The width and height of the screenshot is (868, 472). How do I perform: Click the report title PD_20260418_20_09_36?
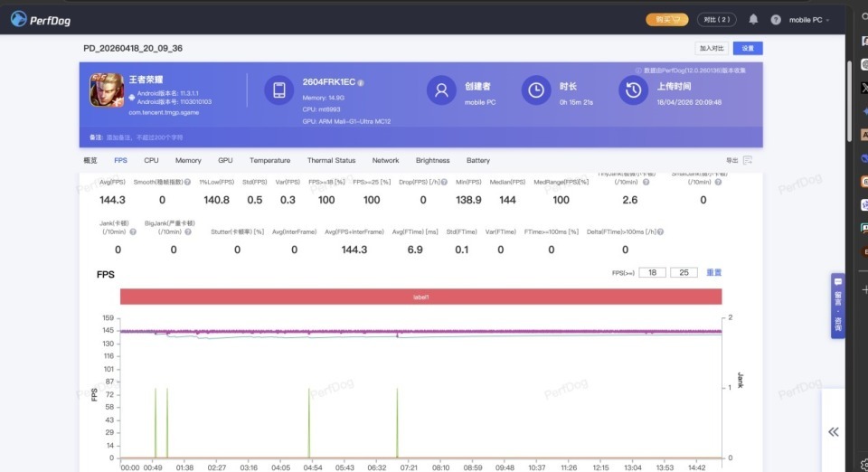[x=133, y=48]
